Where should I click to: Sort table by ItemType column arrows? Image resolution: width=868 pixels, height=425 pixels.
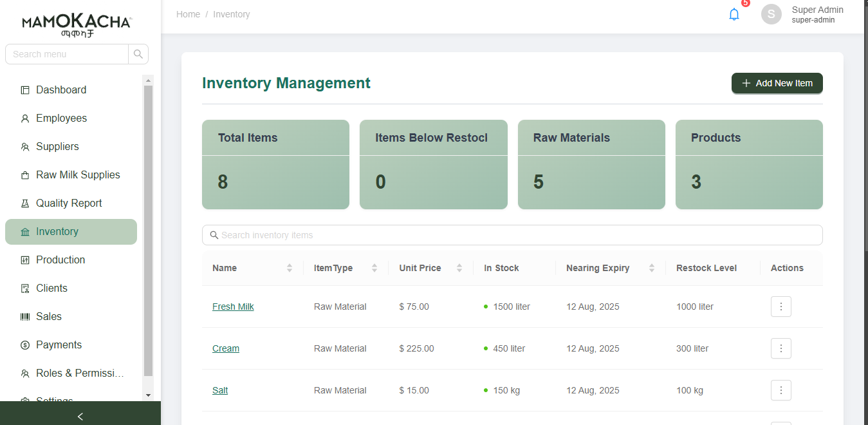374,268
